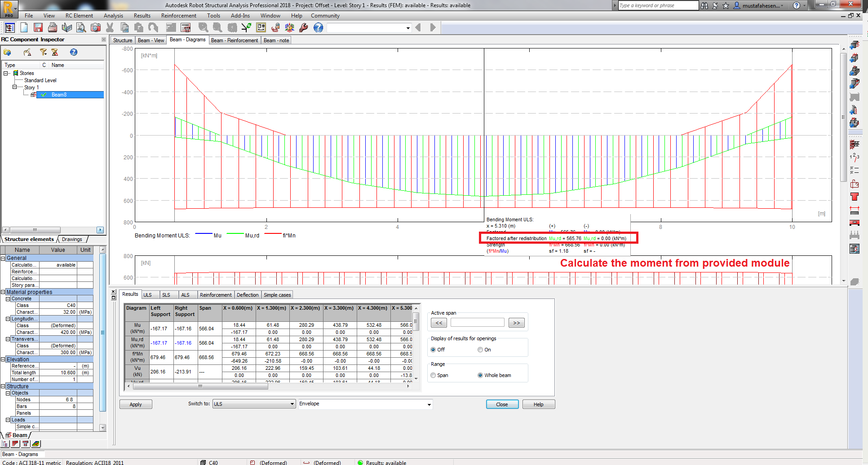The image size is (868, 465).
Task: Collapse the Stories tree node
Action: click(x=6, y=73)
